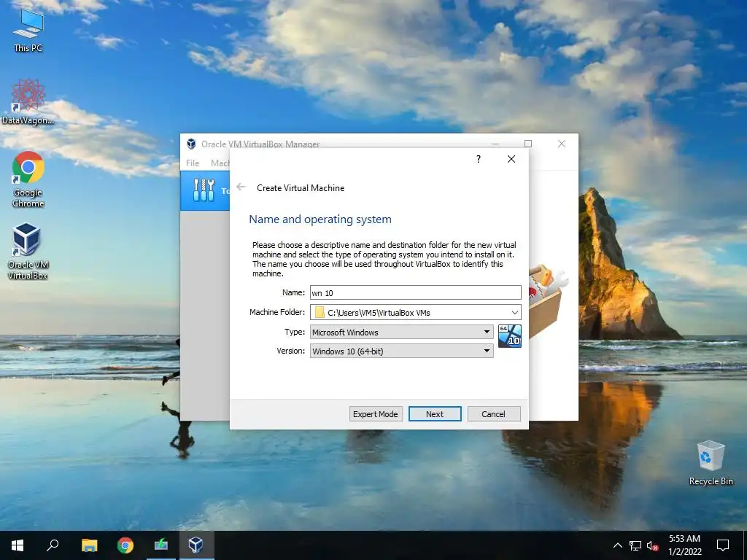The width and height of the screenshot is (747, 560).
Task: Close the Create Virtual Machine dialog
Action: click(511, 159)
